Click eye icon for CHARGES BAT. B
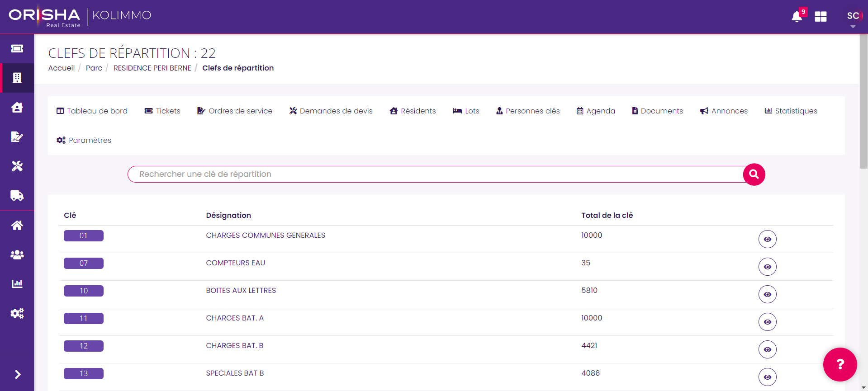868x391 pixels. point(768,349)
